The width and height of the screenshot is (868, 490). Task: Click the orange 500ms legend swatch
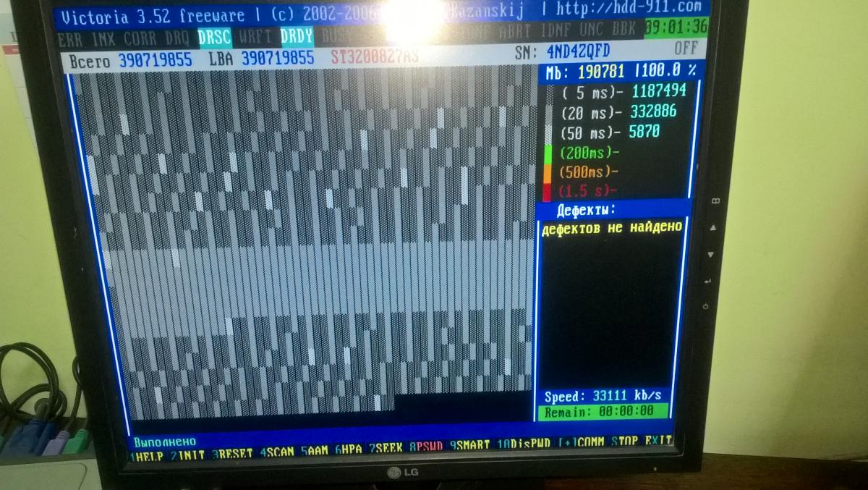(x=548, y=174)
